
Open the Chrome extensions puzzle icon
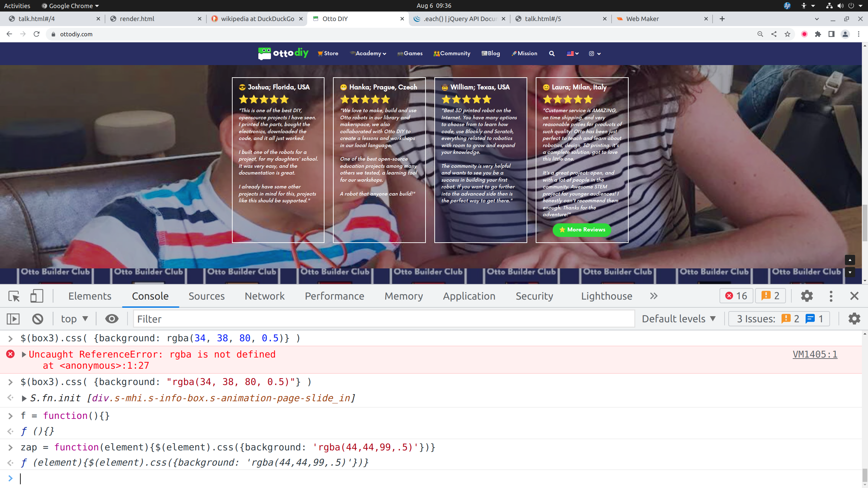point(818,34)
